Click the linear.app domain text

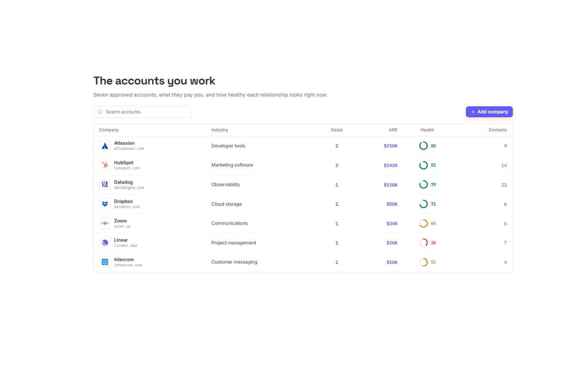(x=126, y=246)
